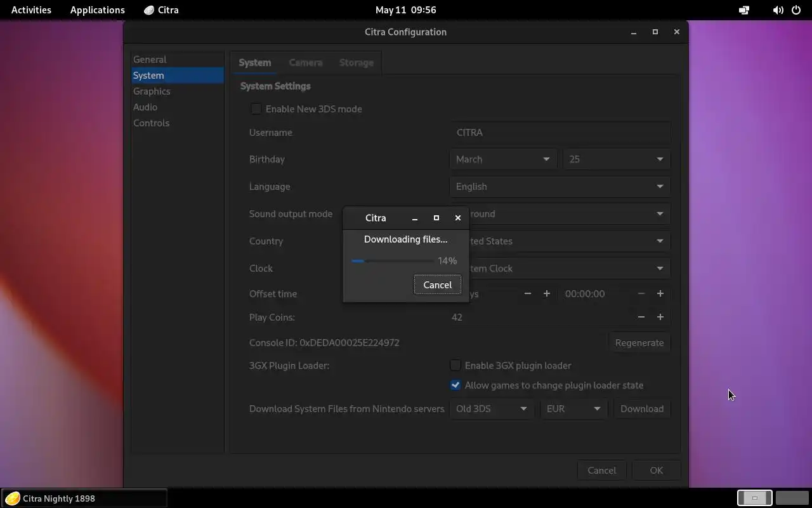Cancel the file download dialog
The width and height of the screenshot is (812, 508).
click(x=438, y=284)
